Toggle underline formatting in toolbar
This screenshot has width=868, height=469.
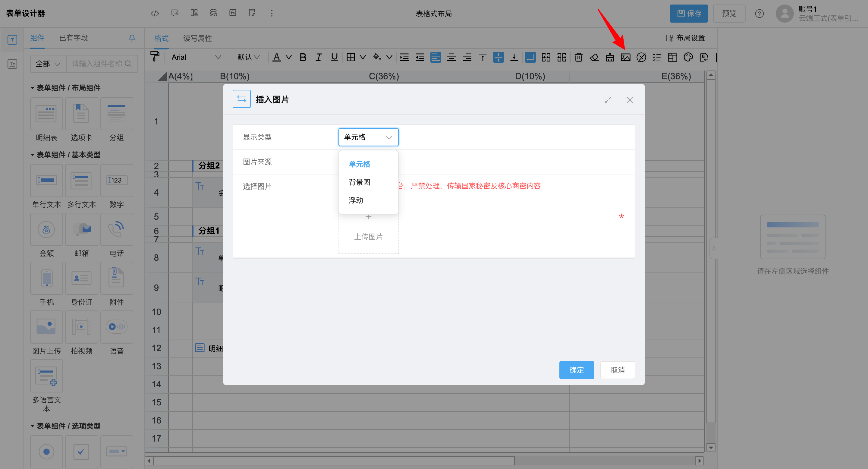pyautogui.click(x=334, y=57)
